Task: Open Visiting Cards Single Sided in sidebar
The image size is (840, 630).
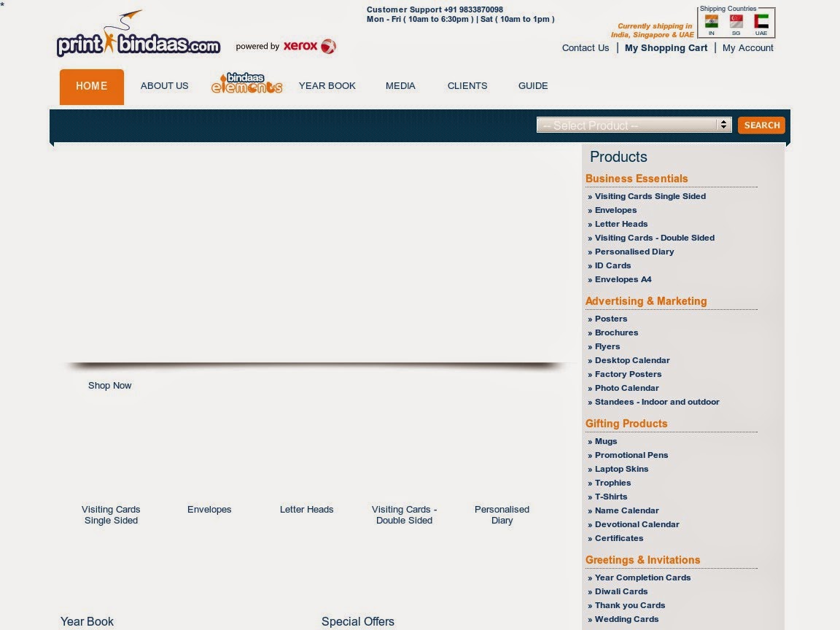Action: pyautogui.click(x=650, y=197)
